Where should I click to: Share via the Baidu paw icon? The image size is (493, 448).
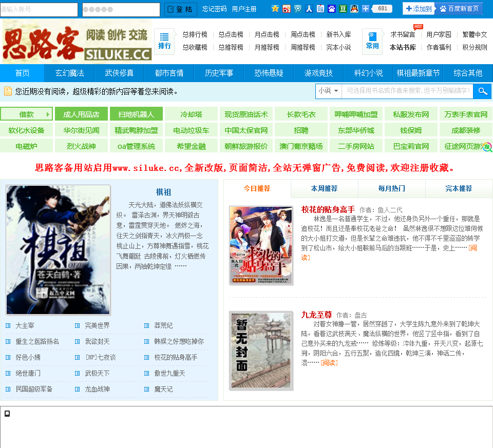[x=332, y=9]
